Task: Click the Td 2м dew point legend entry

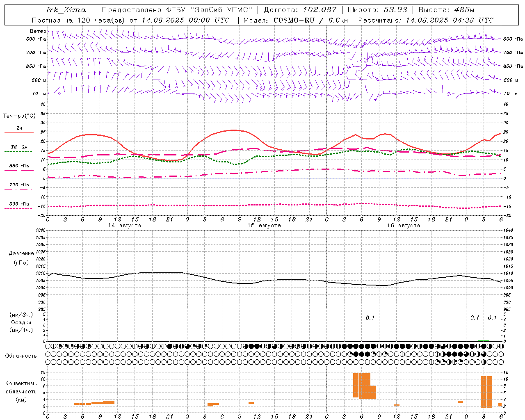Action: (x=19, y=147)
